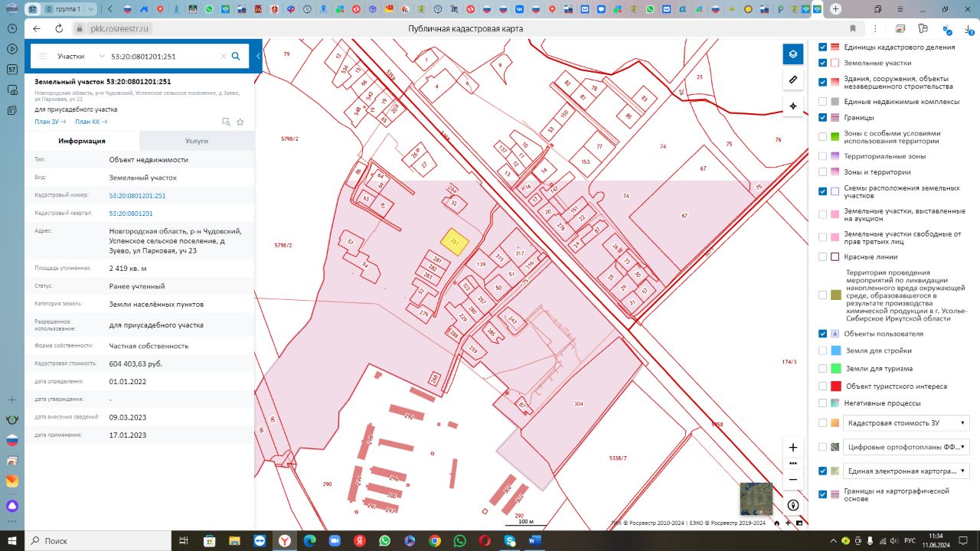This screenshot has width=980, height=551.
Task: Click parcel 304 on the map
Action: pos(578,403)
